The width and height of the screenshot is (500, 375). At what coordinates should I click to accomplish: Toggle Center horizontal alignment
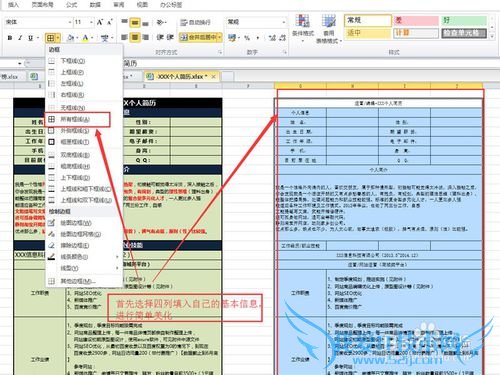click(135, 37)
